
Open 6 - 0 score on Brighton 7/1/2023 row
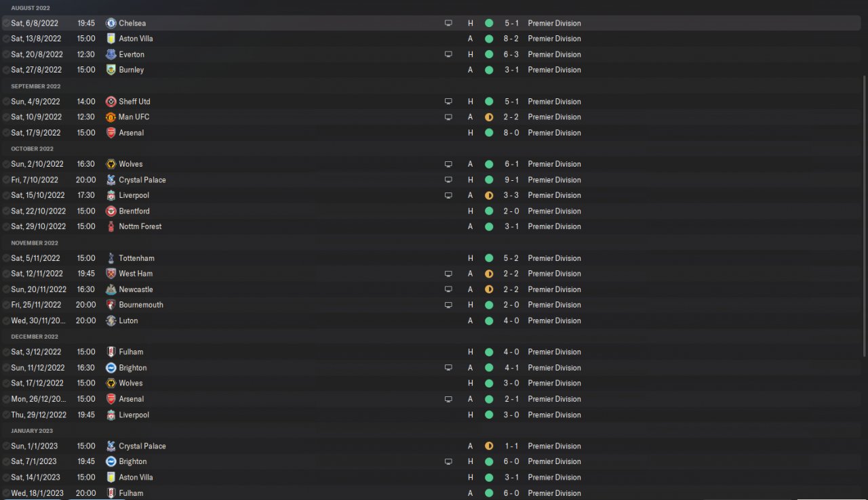[512, 461]
